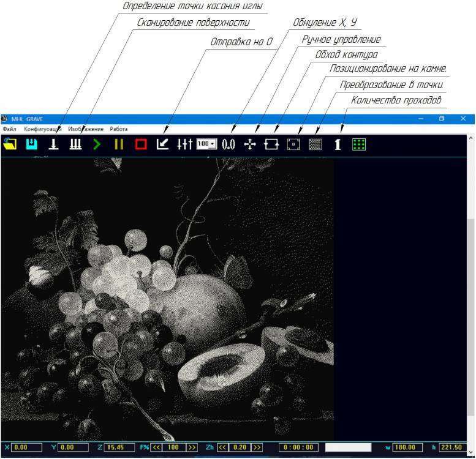This screenshot has height=459, width=476.
Task: Reset X, Y coordinates to zero
Action: (229, 144)
